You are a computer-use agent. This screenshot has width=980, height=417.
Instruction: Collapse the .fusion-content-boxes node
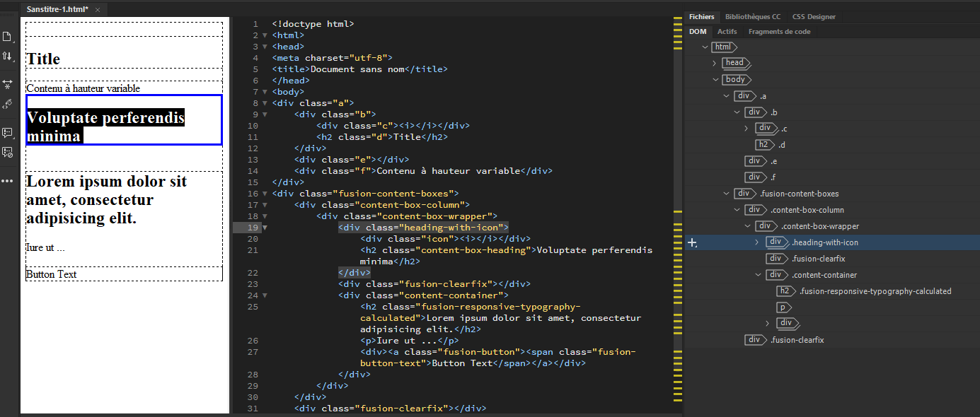[x=725, y=193]
